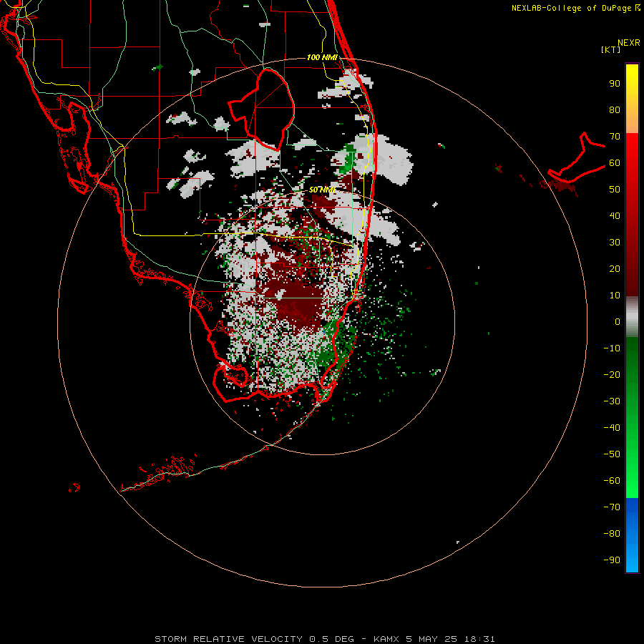Click the 30 knot value on the scale
Image resolution: width=644 pixels, height=644 pixels.
(615, 243)
